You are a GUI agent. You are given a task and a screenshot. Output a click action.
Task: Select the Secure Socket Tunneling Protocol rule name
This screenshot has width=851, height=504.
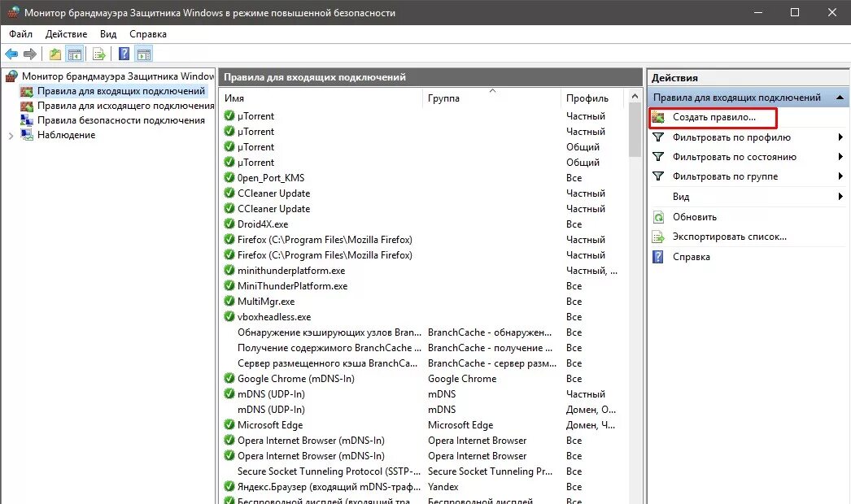(x=329, y=471)
